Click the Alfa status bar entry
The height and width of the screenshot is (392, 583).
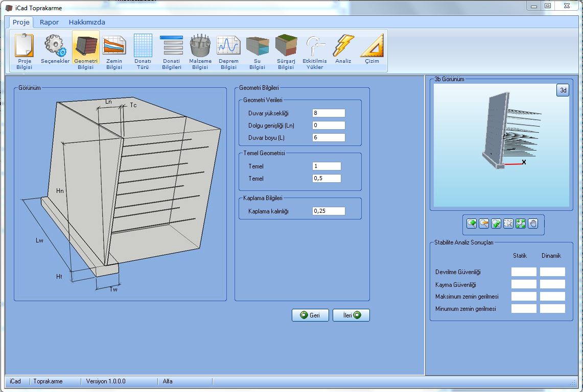pyautogui.click(x=167, y=381)
